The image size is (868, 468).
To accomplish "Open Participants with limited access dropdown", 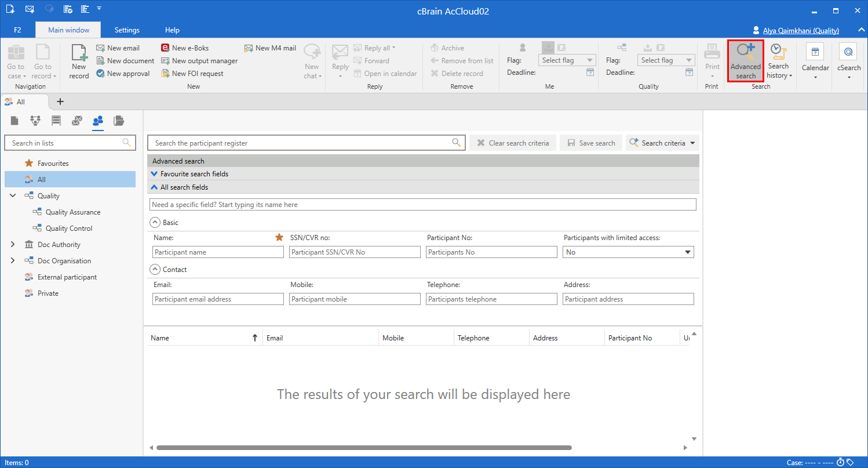I will coord(688,252).
